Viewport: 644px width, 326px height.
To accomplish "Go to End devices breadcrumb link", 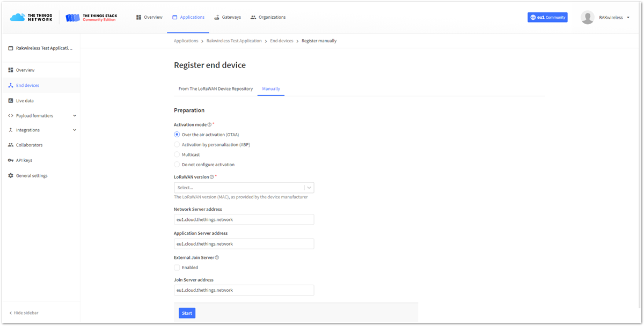I will (x=282, y=41).
